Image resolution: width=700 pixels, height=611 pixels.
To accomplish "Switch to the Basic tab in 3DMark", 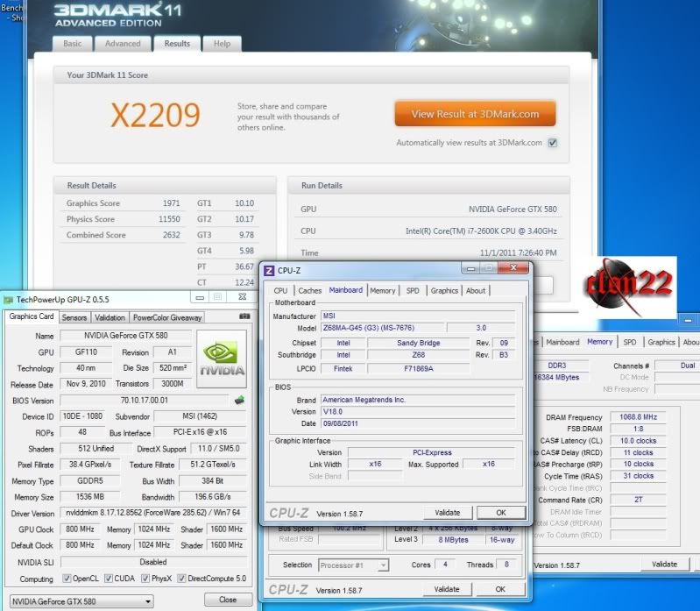I will click(x=73, y=44).
